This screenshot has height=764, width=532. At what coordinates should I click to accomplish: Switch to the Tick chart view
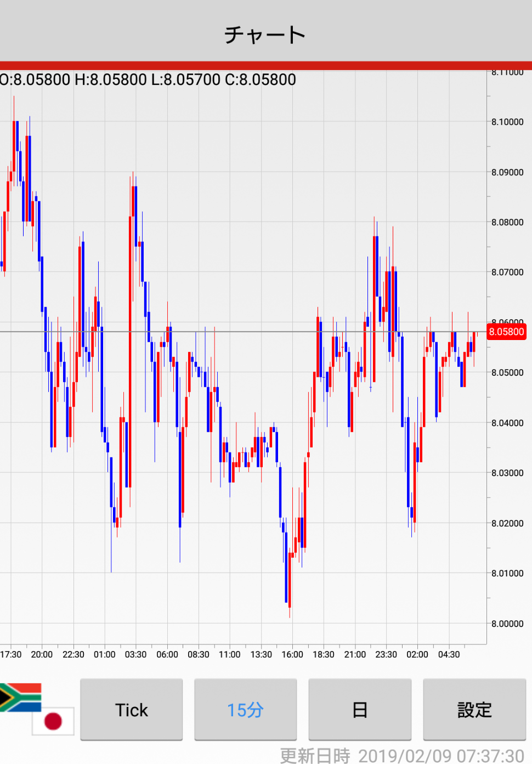point(132,710)
